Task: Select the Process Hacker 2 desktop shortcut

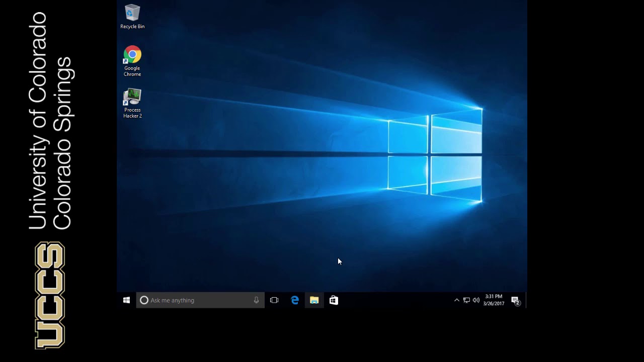Action: click(x=132, y=104)
